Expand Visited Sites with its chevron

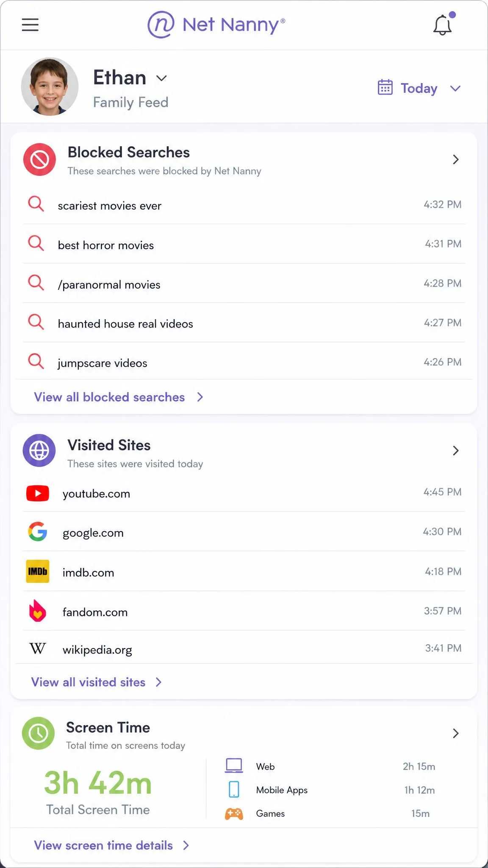tap(456, 451)
